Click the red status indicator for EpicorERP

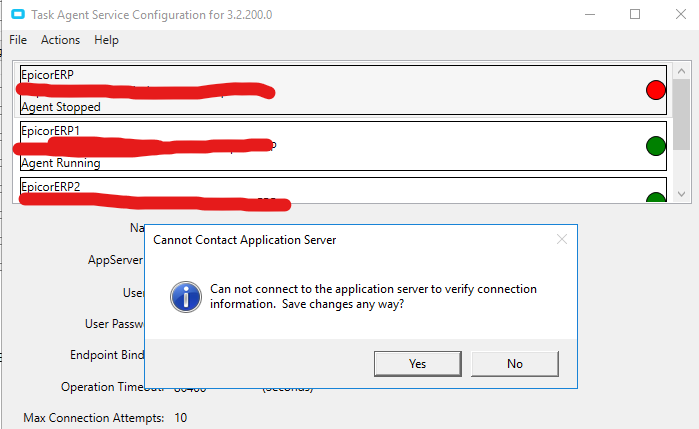(x=656, y=91)
